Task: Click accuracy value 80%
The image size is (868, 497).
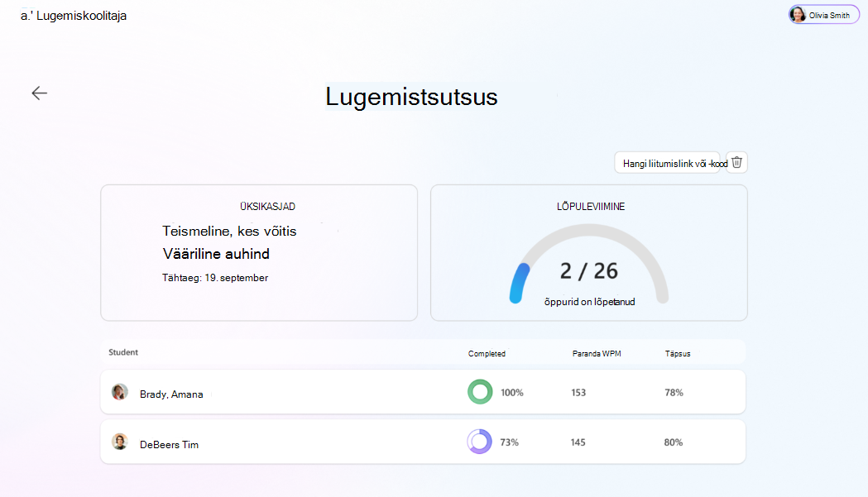Action: point(674,442)
